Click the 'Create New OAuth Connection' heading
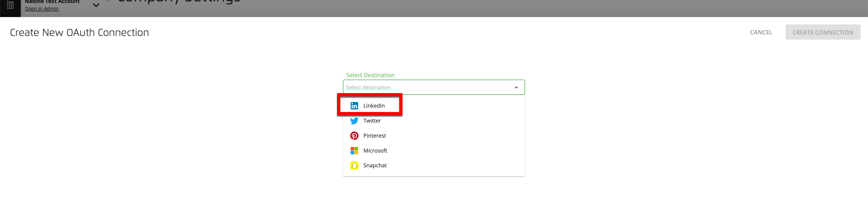The height and width of the screenshot is (212, 868). (79, 32)
